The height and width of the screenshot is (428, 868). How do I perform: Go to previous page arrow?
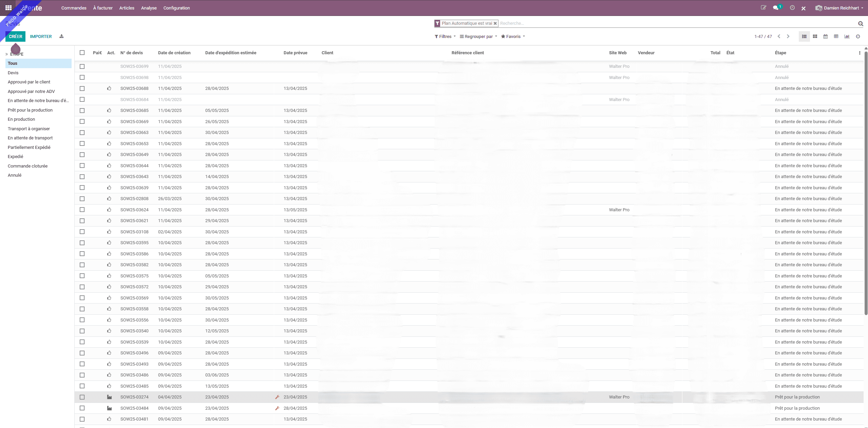[779, 36]
